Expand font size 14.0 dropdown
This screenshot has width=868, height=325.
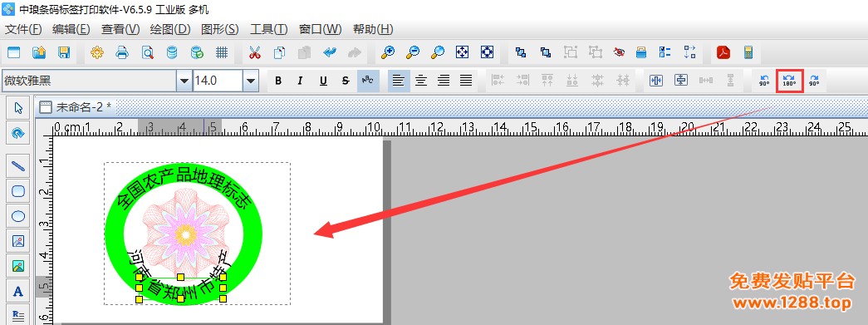point(251,81)
